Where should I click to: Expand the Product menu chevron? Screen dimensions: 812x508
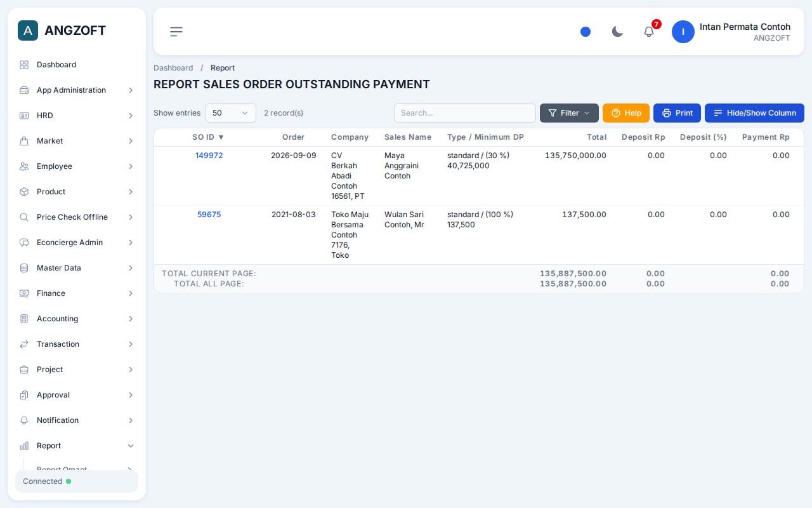tap(131, 192)
